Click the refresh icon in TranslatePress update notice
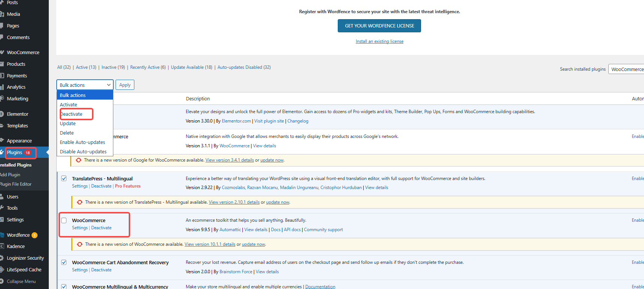Viewport: 644px width, 289px height. (x=80, y=202)
